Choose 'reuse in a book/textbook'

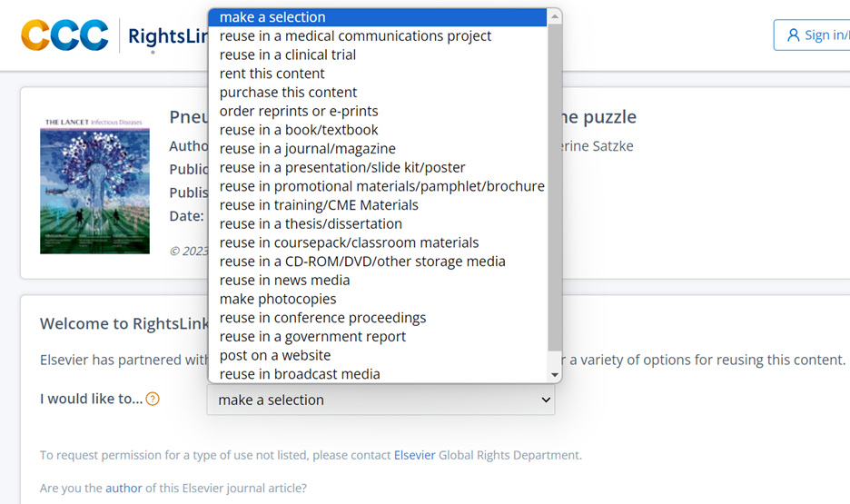coord(299,130)
